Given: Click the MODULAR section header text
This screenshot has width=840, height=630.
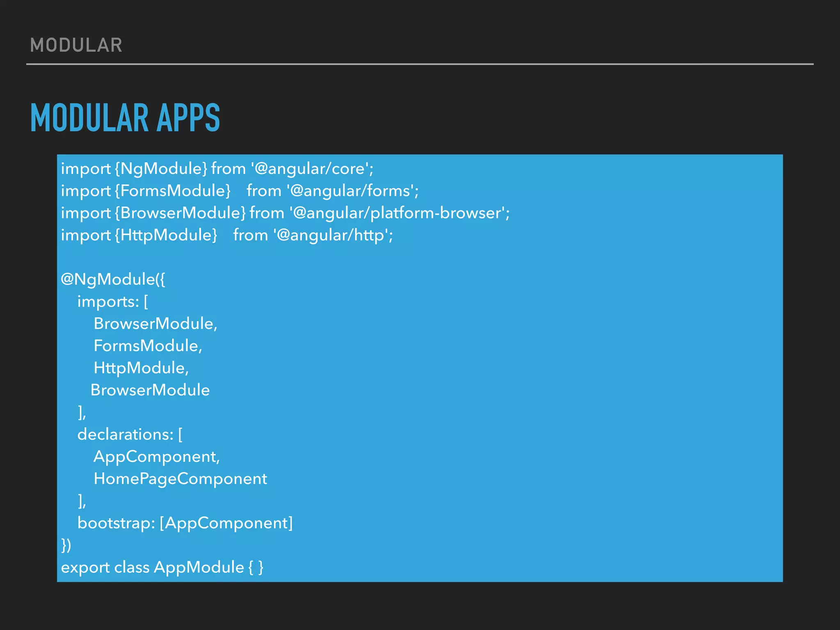Looking at the screenshot, I should click(x=76, y=45).
